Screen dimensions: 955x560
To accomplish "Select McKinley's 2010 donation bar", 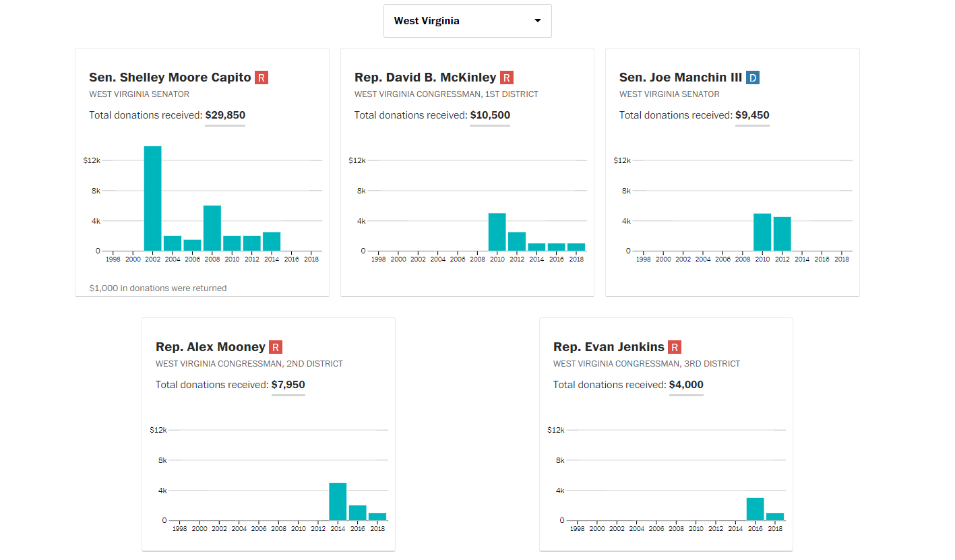I will point(497,232).
